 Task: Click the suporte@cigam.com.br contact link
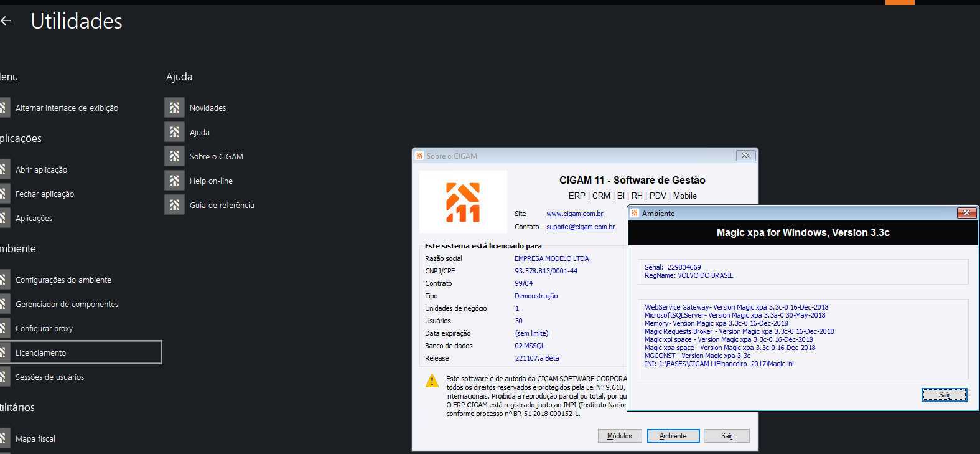click(581, 227)
